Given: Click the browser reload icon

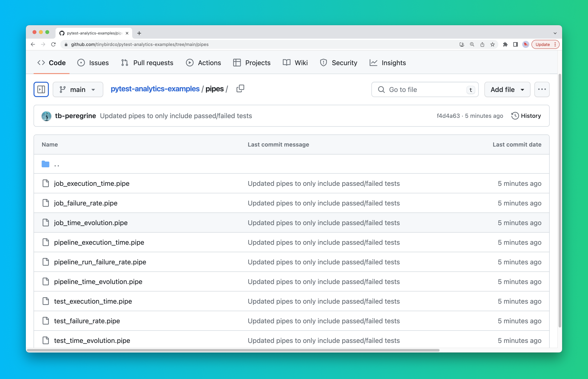Looking at the screenshot, I should pos(53,44).
